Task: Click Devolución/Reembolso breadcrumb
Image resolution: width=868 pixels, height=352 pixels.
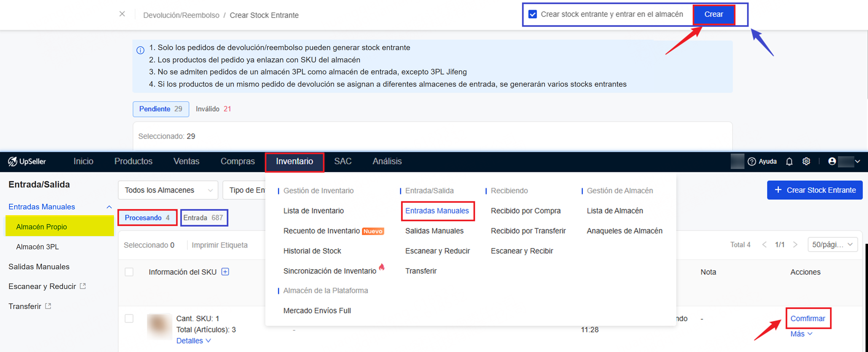Action: pos(181,15)
